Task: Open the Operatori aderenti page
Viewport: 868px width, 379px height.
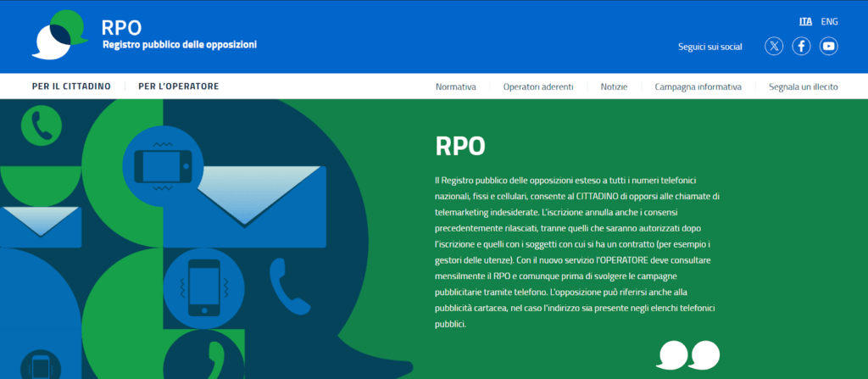Action: [x=538, y=87]
